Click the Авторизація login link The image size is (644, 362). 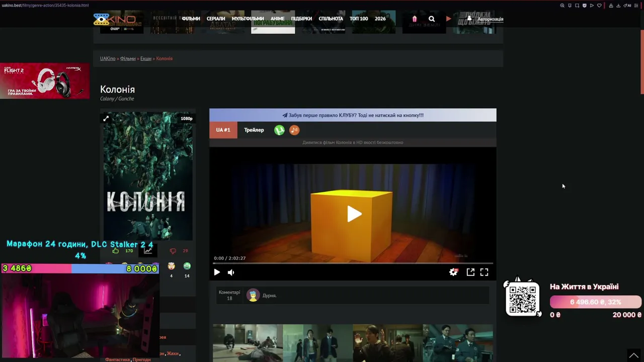click(x=490, y=19)
